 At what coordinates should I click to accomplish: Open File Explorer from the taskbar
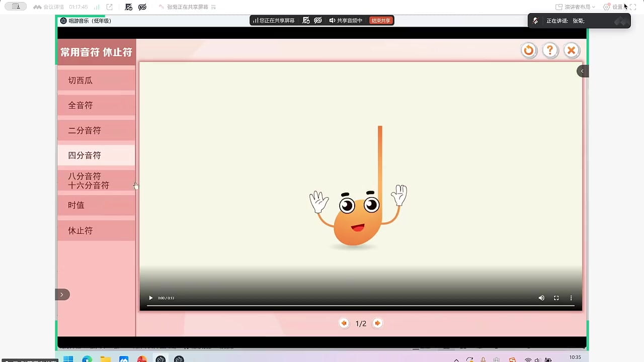(105, 359)
